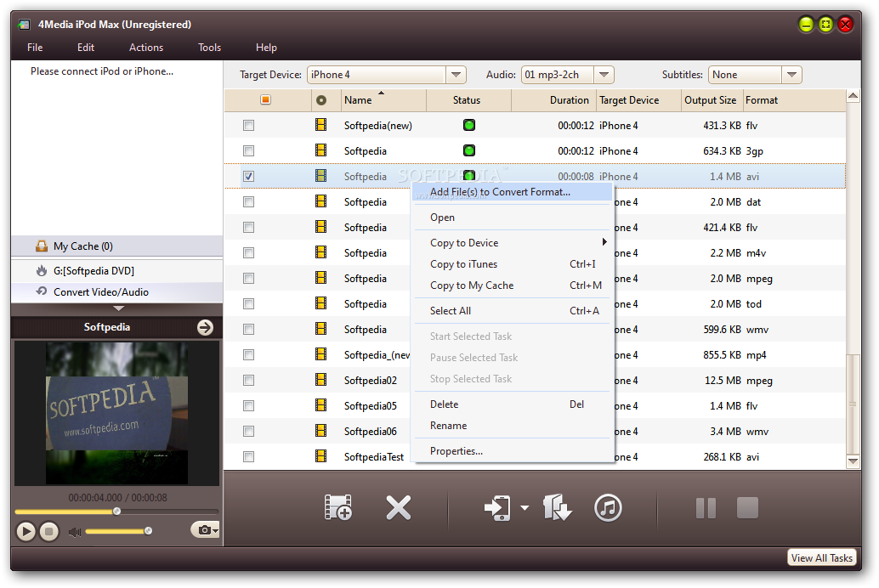879x588 pixels.
Task: Open the Help menu
Action: [266, 48]
